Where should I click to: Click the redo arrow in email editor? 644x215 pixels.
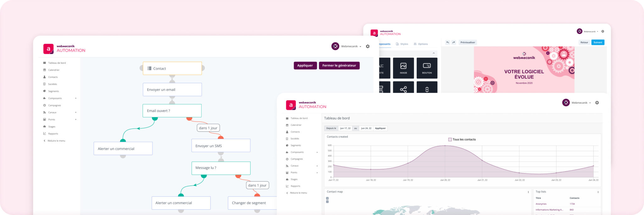(453, 42)
